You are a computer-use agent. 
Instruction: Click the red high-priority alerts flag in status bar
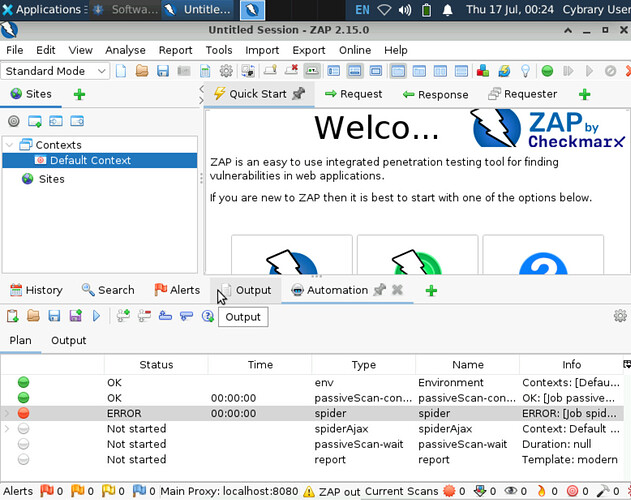(x=47, y=491)
